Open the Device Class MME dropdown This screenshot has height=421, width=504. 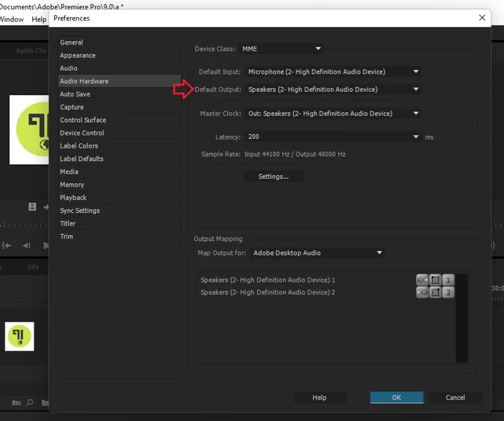[x=281, y=49]
